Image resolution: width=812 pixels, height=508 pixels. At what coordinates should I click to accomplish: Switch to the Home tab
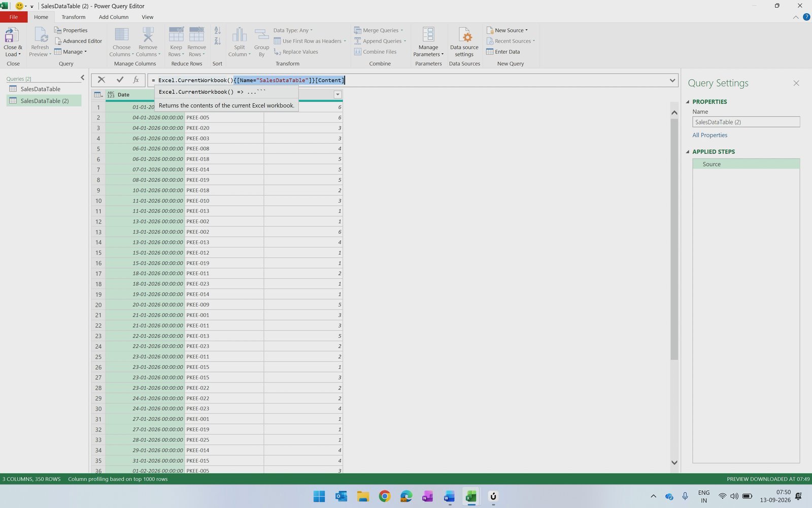[x=41, y=17]
